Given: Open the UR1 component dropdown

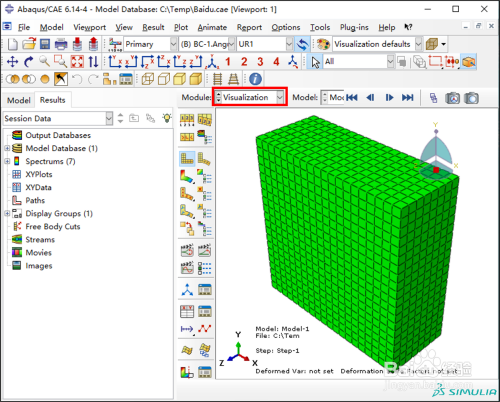Looking at the screenshot, I should point(289,44).
